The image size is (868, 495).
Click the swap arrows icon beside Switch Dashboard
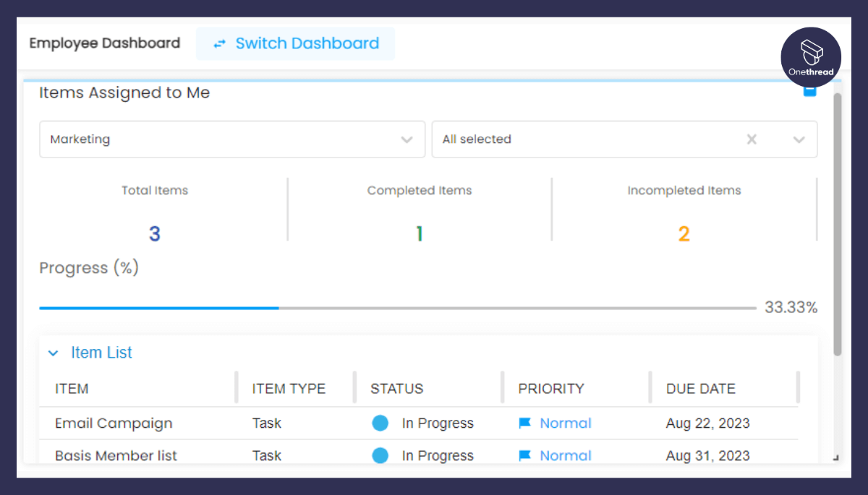219,44
